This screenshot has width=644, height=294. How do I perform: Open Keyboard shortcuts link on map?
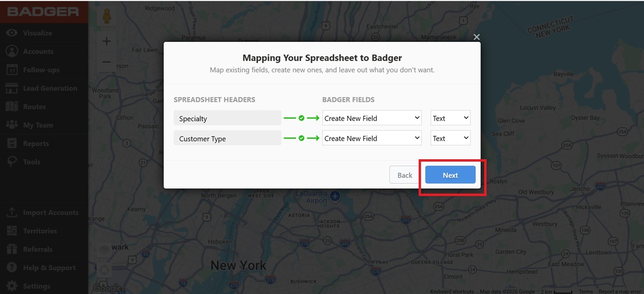(x=452, y=292)
